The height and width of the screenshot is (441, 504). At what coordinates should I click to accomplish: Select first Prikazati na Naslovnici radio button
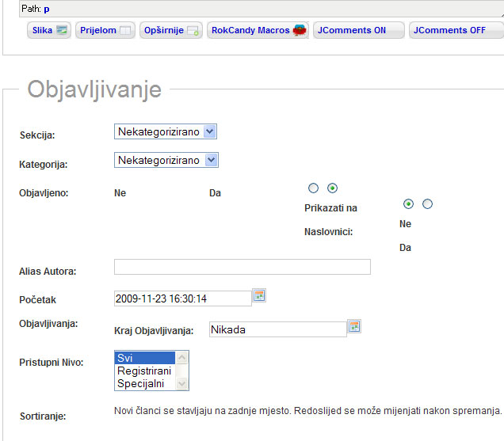tap(408, 203)
